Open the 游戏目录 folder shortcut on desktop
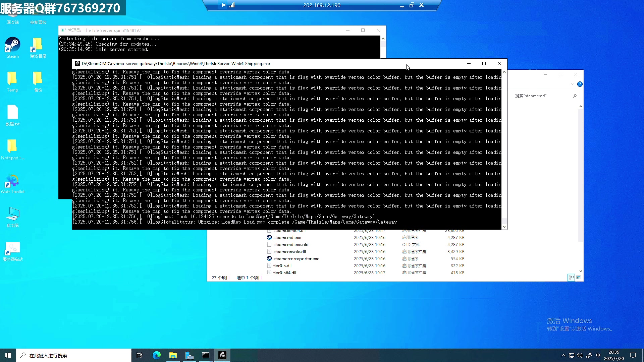 (38, 48)
